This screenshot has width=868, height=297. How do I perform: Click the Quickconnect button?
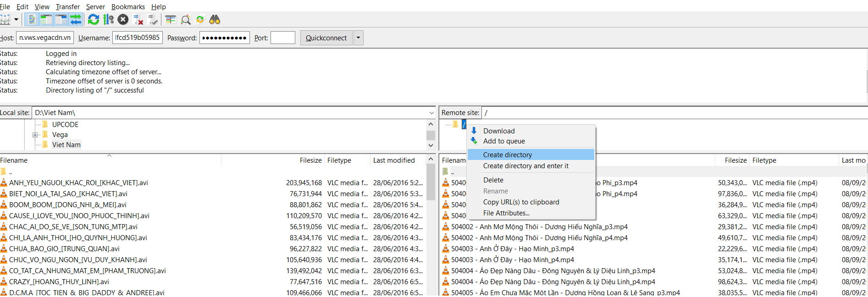coord(326,38)
